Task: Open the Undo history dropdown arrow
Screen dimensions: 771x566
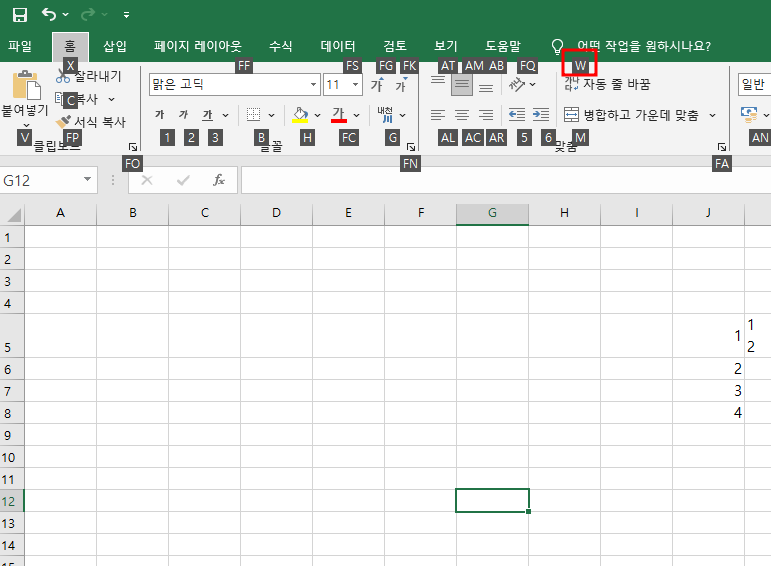Action: pyautogui.click(x=66, y=15)
